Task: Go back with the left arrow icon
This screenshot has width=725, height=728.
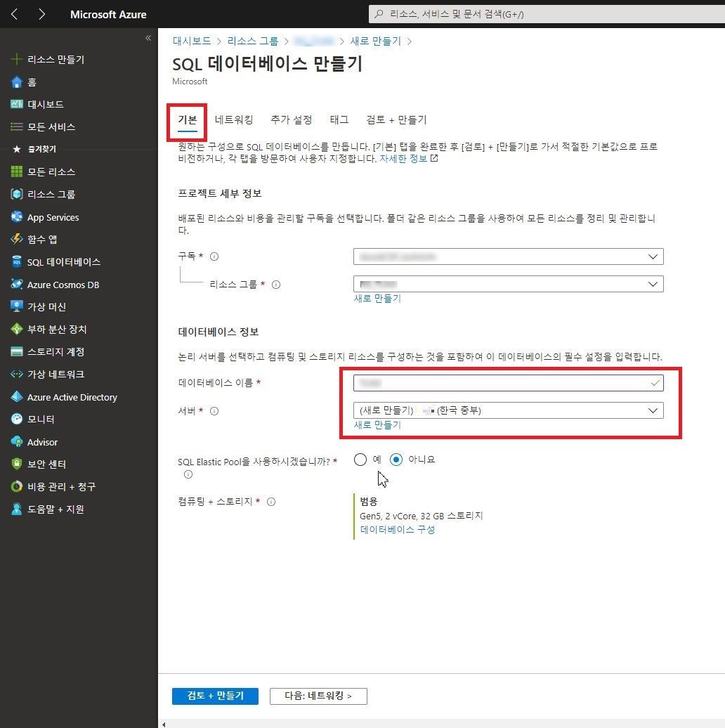Action: 14,14
